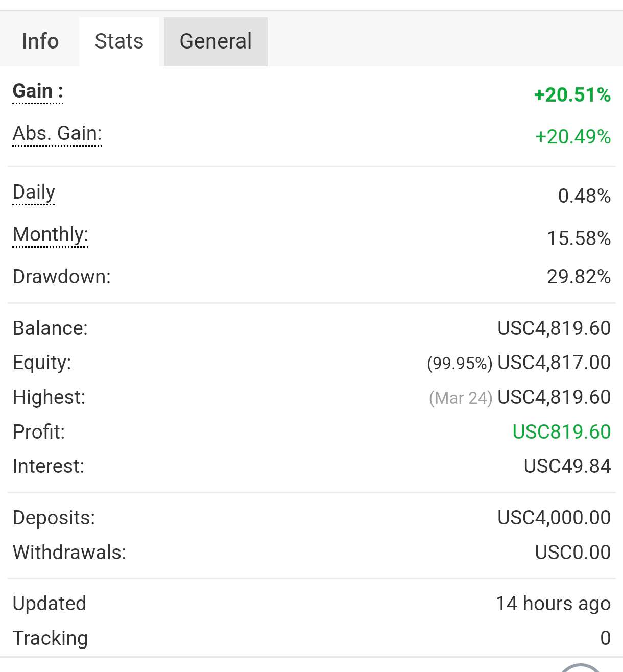Screen dimensions: 623x672
Task: Click the underlined Daily label
Action: tap(34, 193)
